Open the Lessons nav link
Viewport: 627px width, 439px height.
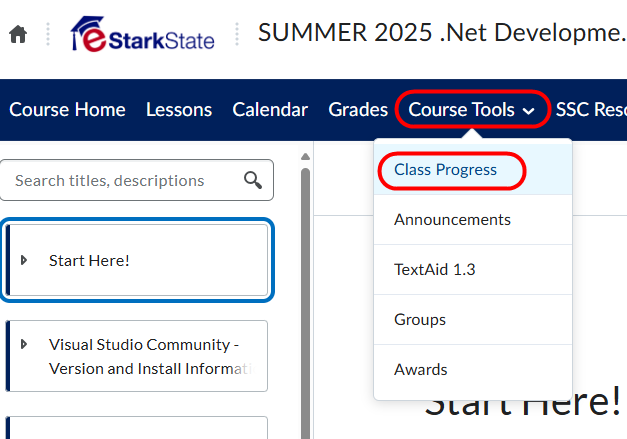179,110
